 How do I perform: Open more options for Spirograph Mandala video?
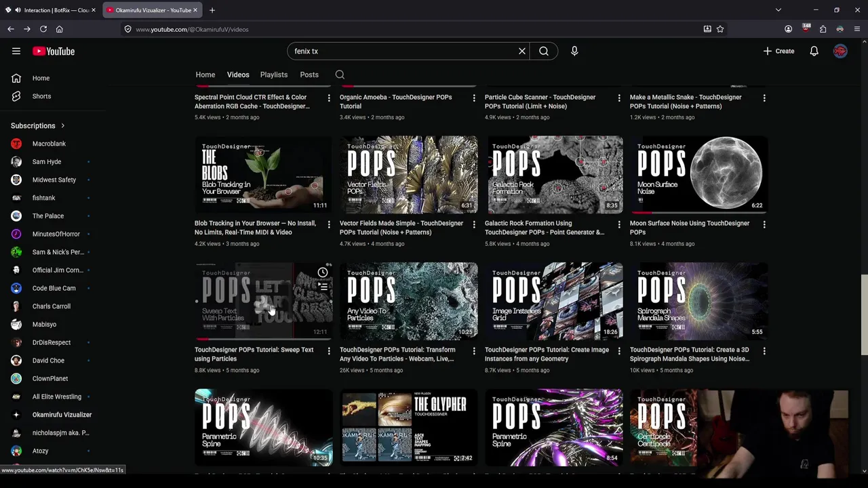[x=764, y=350]
